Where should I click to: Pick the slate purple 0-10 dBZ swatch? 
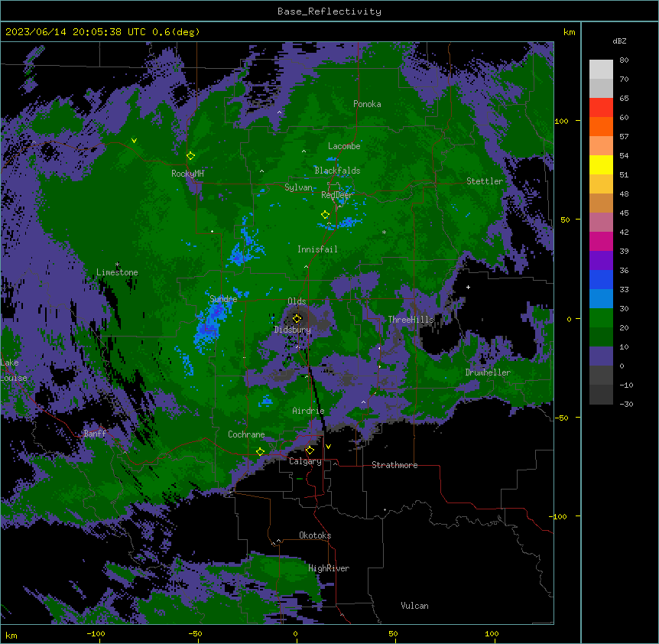(x=601, y=356)
